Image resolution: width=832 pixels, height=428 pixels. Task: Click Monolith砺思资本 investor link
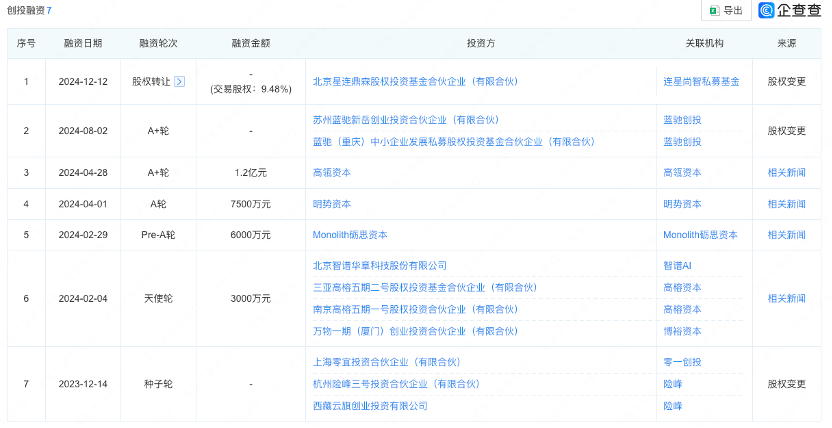[x=350, y=235]
